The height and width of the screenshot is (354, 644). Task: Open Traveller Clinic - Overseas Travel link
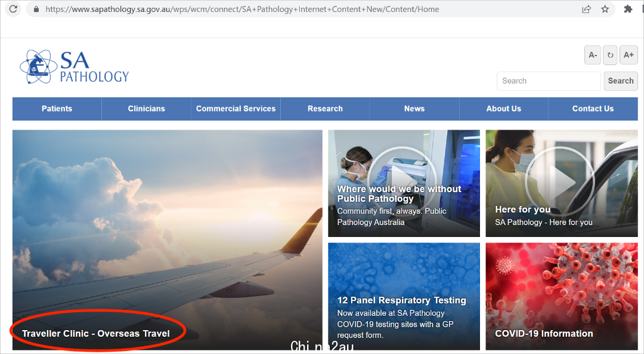pos(95,334)
